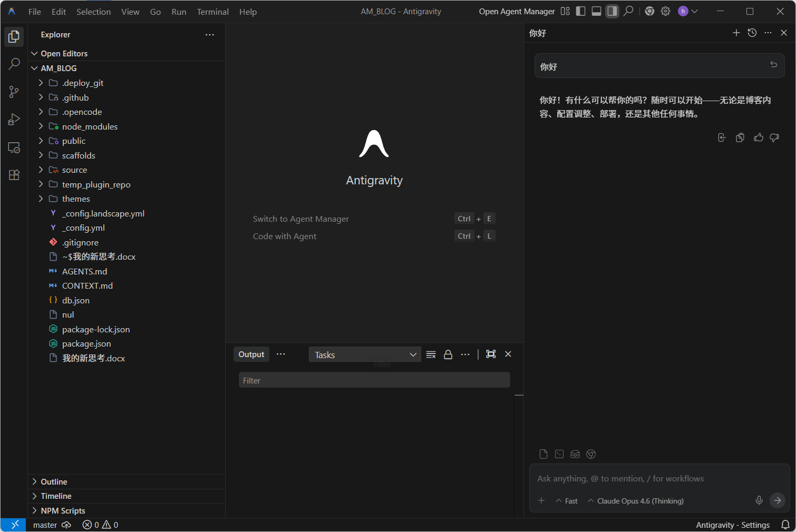Click Open Agent Manager button
Image resolution: width=796 pixels, height=532 pixels.
(517, 12)
